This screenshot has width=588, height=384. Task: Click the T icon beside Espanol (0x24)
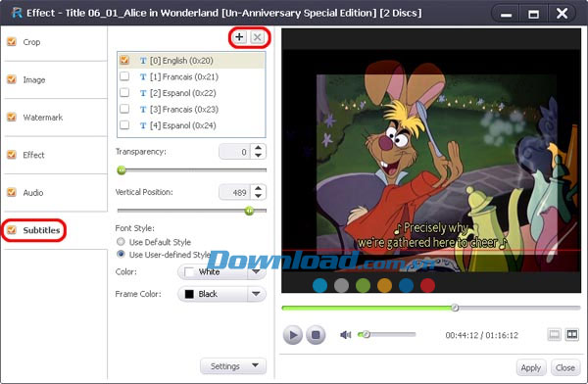pyautogui.click(x=143, y=125)
